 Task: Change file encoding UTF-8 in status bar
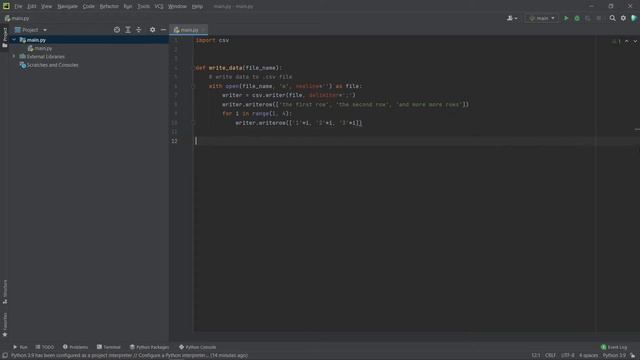click(568, 356)
